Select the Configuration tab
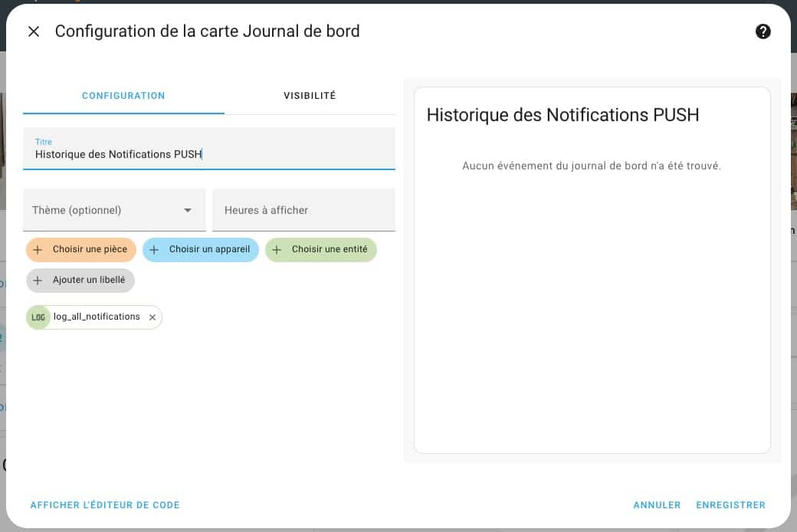The width and height of the screenshot is (797, 532). pyautogui.click(x=123, y=96)
